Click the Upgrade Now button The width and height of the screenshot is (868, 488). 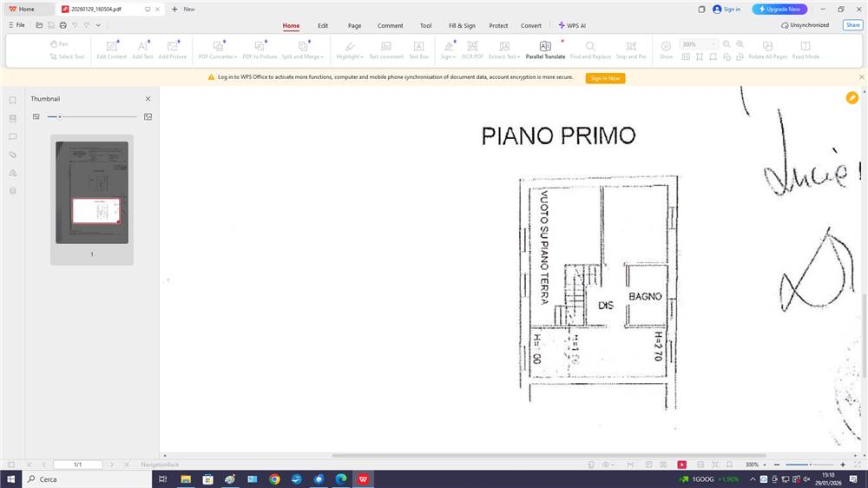point(779,9)
